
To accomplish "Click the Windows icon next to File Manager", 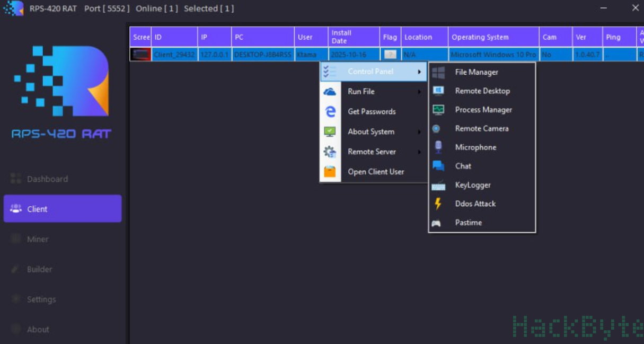I will (x=438, y=73).
